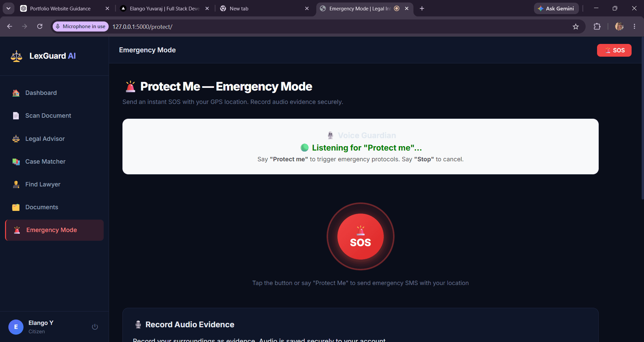Click the siren icon next to page heading
Viewport: 644px width, 342px height.
130,87
